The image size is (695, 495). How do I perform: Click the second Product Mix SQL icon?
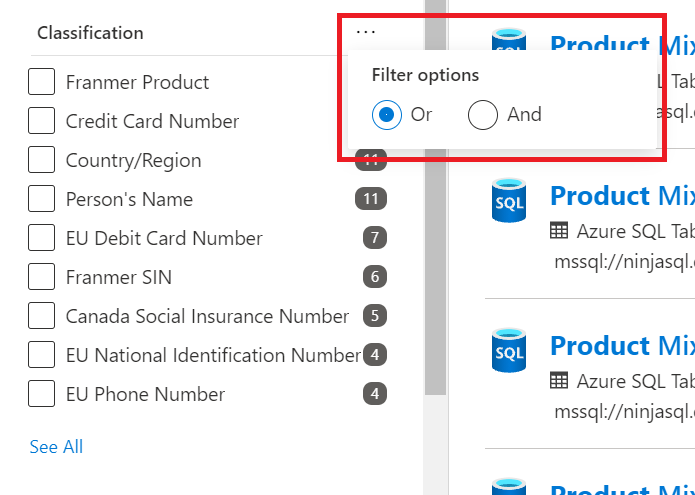pos(509,200)
